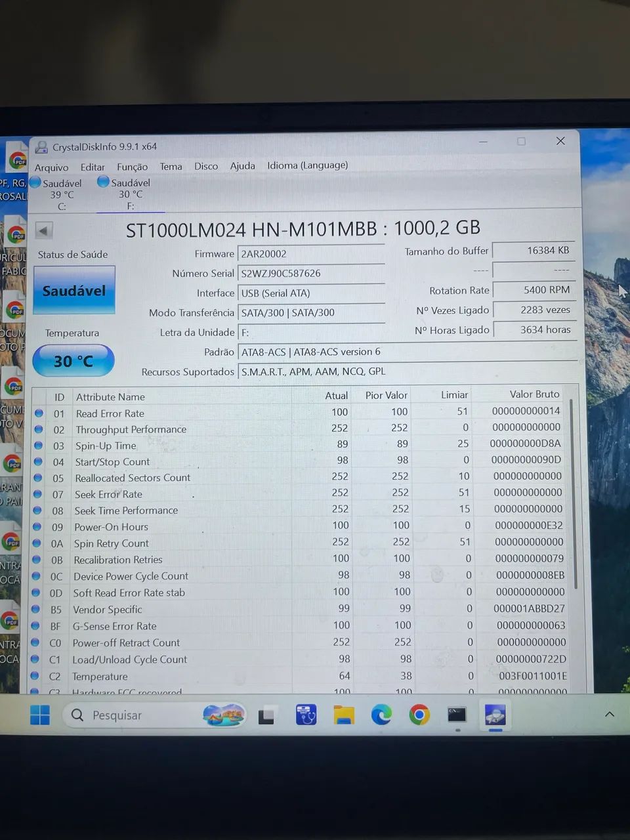Click the Saudável health status button
The width and height of the screenshot is (630, 840).
[x=74, y=290]
